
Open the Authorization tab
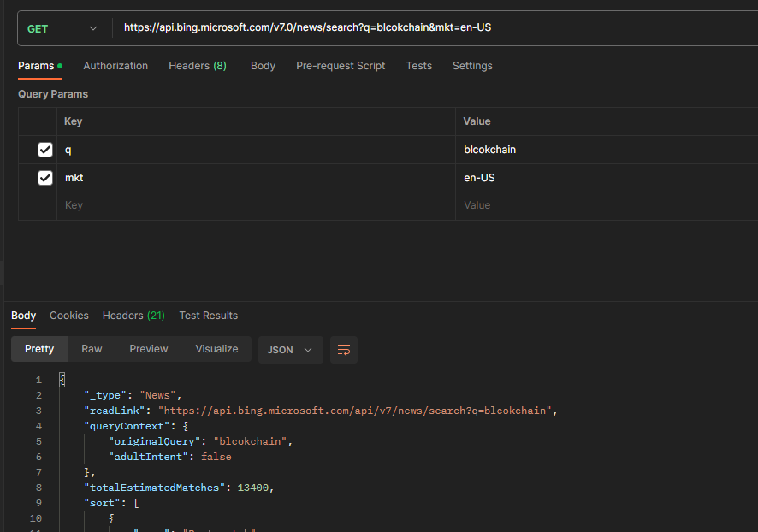(x=115, y=66)
